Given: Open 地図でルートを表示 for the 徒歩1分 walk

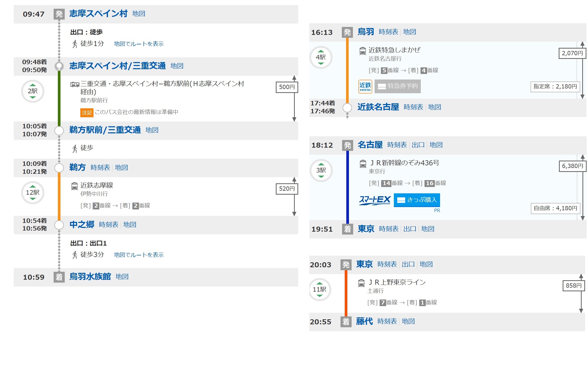Looking at the screenshot, I should (139, 44).
